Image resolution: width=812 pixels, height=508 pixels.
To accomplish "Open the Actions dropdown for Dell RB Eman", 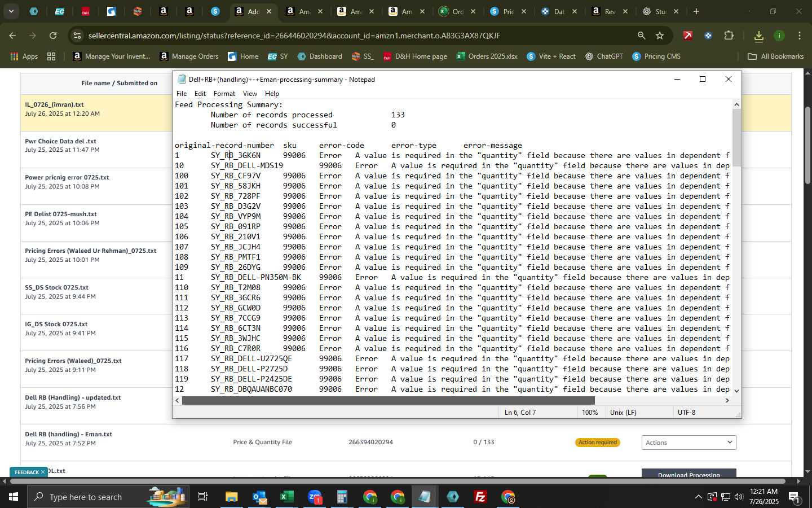I will 689,443.
